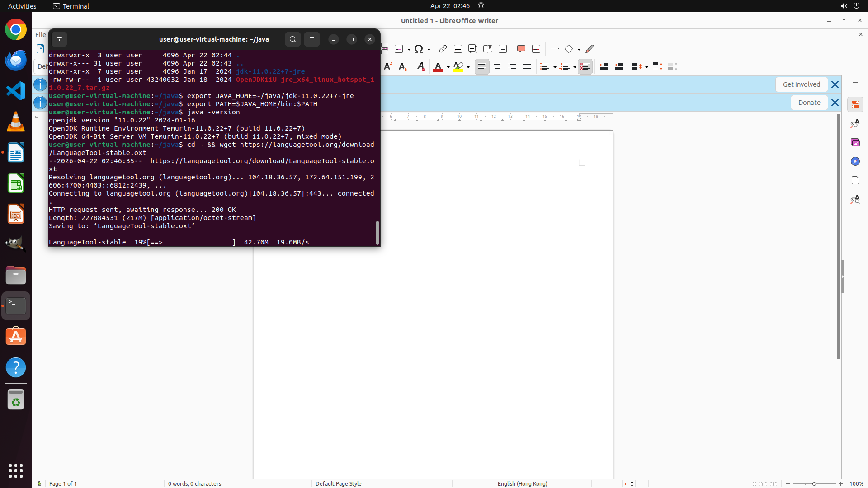The width and height of the screenshot is (868, 488).
Task: Select Center paragraph alignment
Action: point(497,67)
